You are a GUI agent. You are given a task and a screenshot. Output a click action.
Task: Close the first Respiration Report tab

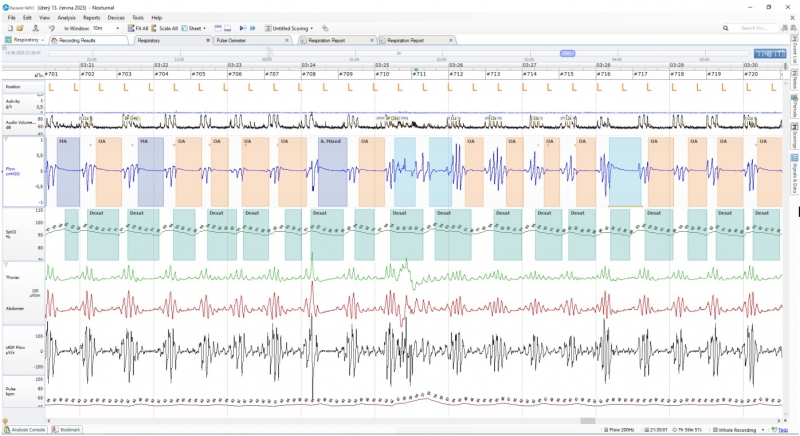click(372, 40)
